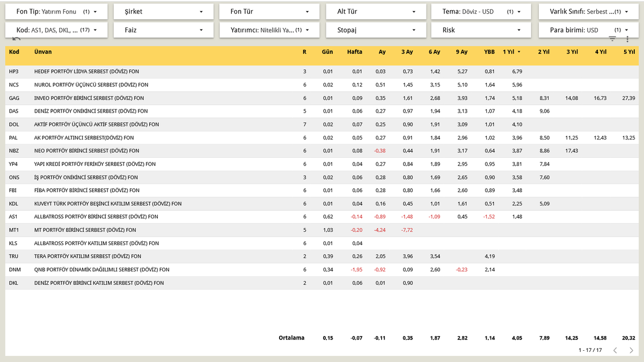This screenshot has width=644, height=362.
Task: Expand the Yatırımcı filter dropdown
Action: point(269,30)
